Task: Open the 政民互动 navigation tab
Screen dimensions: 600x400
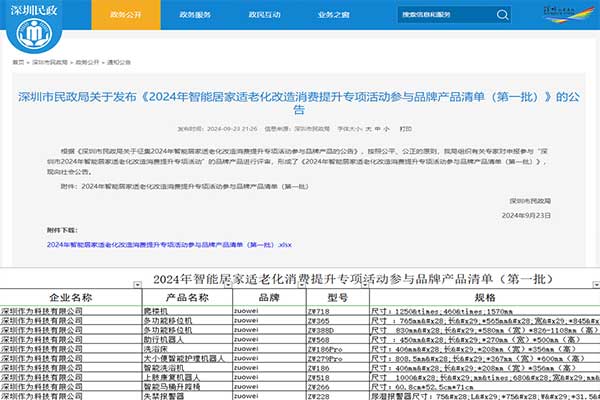Action: [x=264, y=15]
